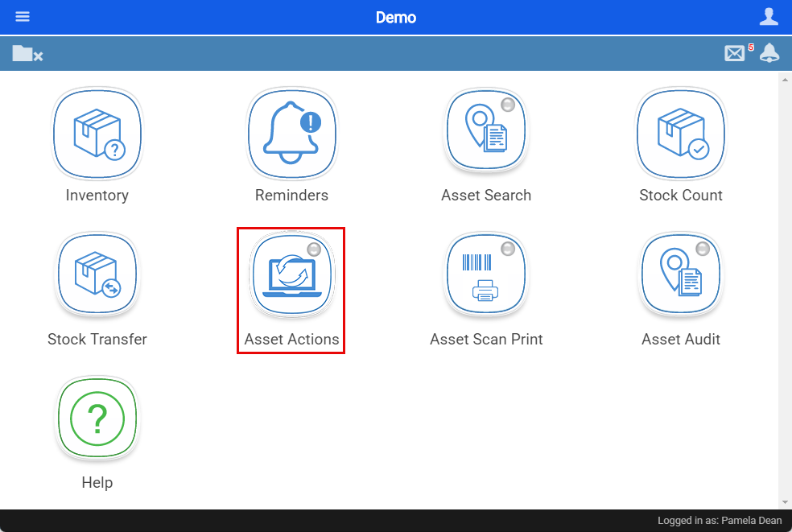Click the Asset Audit label
Viewport: 792px width, 532px height.
point(681,339)
